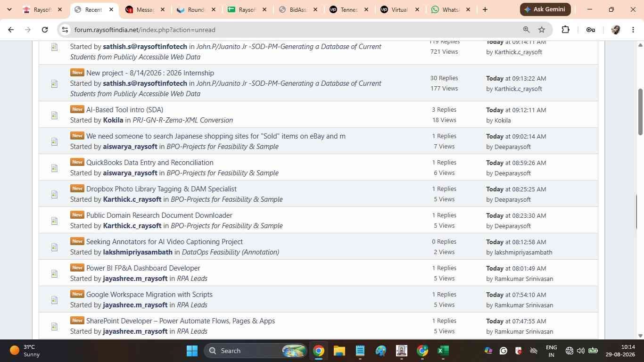Click the page vertical scrollbar thumb
This screenshot has width=644, height=362.
[x=640, y=112]
